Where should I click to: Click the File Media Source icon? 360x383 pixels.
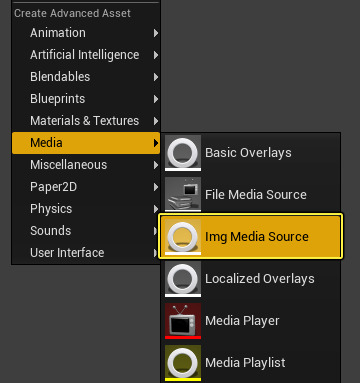click(183, 195)
